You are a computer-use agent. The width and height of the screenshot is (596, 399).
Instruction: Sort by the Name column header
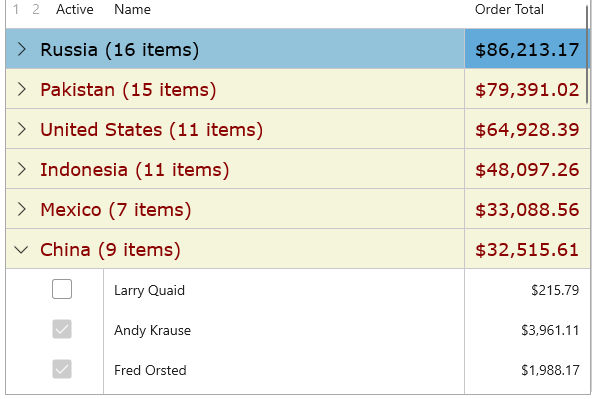point(132,10)
